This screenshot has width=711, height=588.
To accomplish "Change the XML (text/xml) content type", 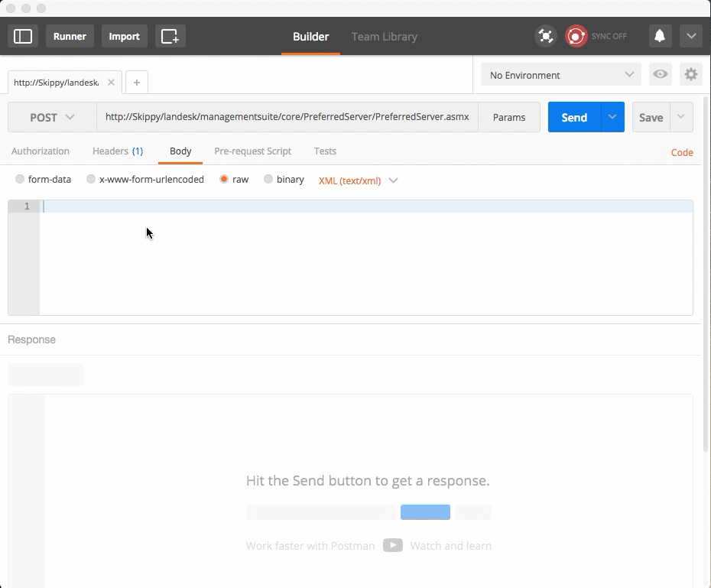I will (x=359, y=180).
